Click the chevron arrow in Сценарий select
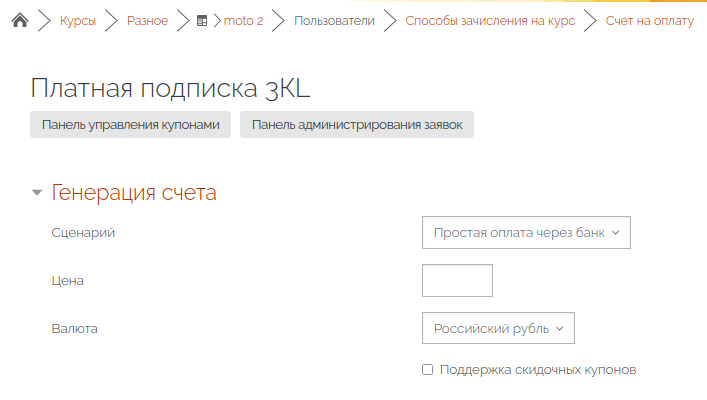The height and width of the screenshot is (400, 707). point(615,233)
